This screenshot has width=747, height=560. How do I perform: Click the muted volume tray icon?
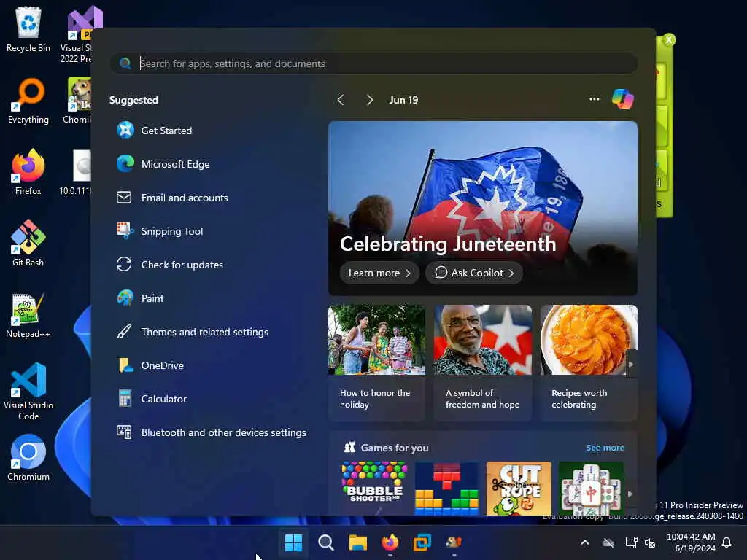[650, 542]
